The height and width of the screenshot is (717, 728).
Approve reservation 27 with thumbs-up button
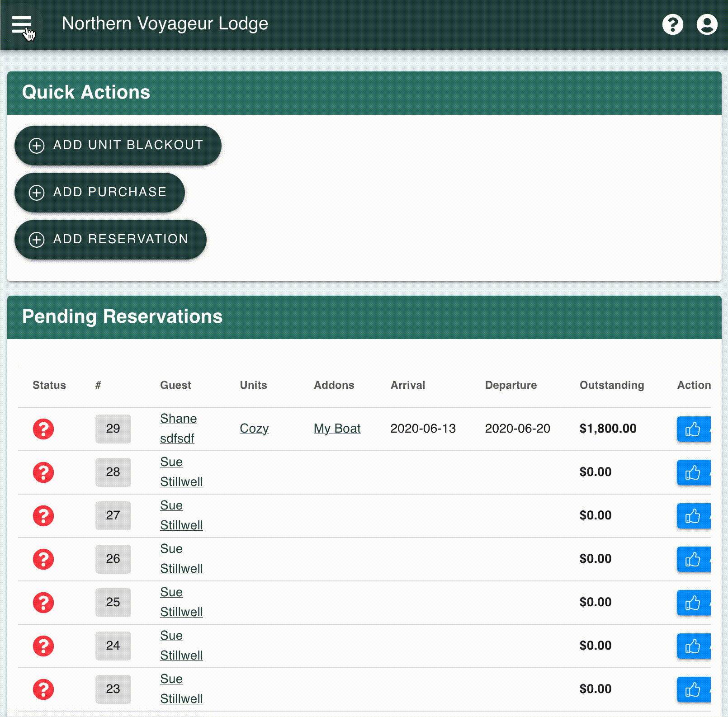(693, 516)
